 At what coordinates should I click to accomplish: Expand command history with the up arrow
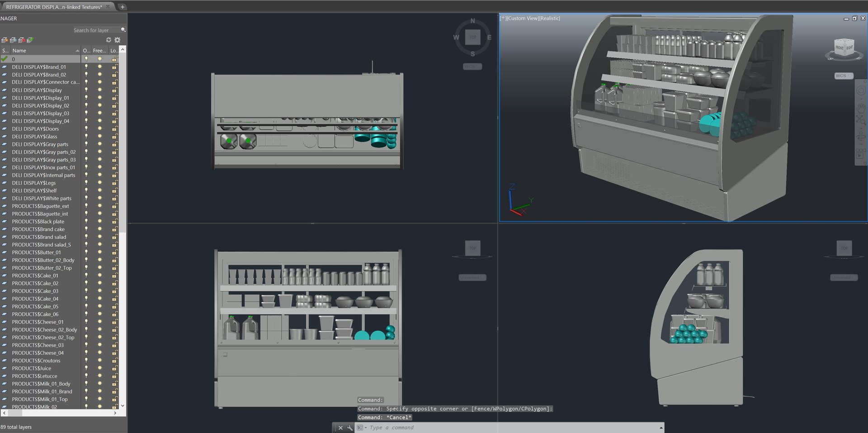(661, 428)
